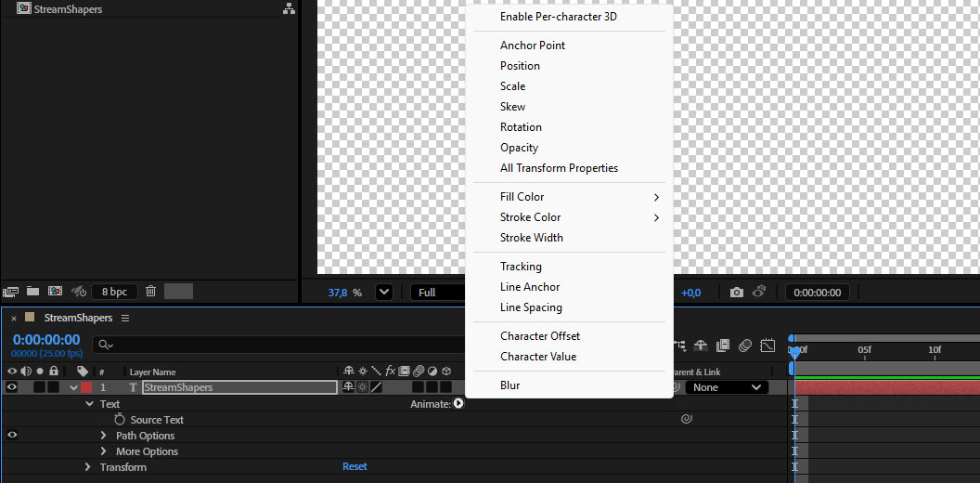
Task: Open the magnification ratio dropdown arrow
Action: tap(384, 293)
